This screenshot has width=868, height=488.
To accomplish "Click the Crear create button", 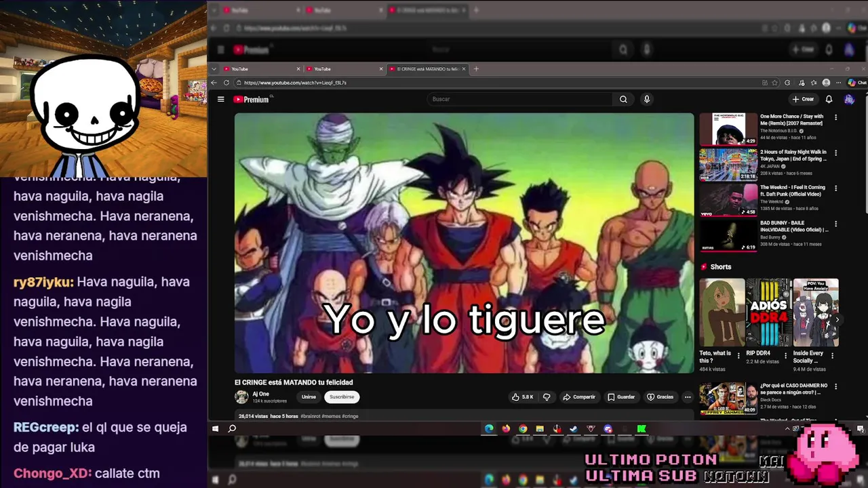I will click(803, 99).
